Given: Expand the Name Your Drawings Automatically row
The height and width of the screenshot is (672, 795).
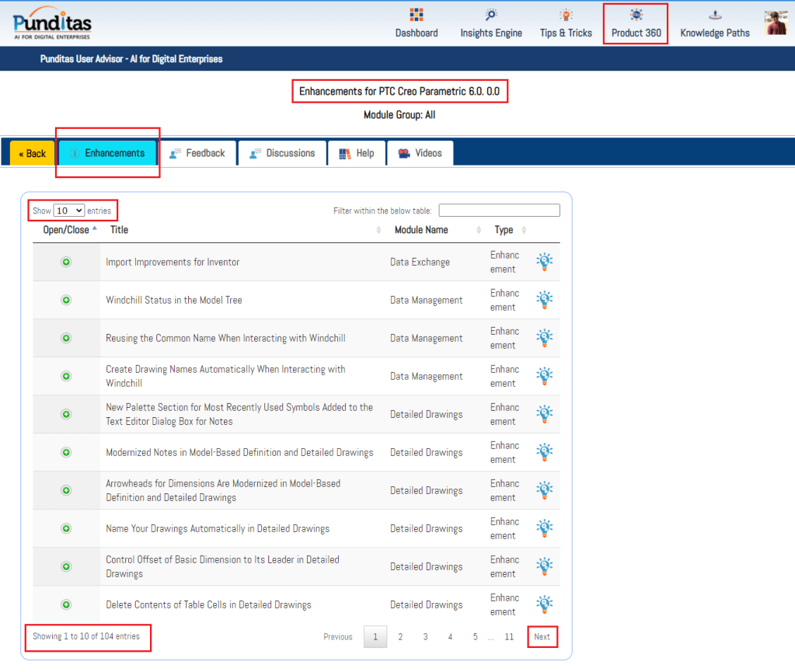Looking at the screenshot, I should point(66,529).
